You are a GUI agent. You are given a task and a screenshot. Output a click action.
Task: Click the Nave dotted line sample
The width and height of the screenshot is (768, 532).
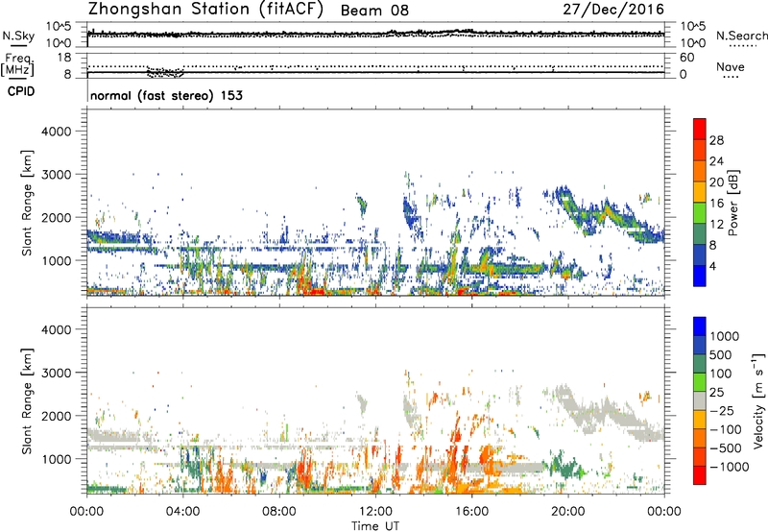click(x=731, y=77)
